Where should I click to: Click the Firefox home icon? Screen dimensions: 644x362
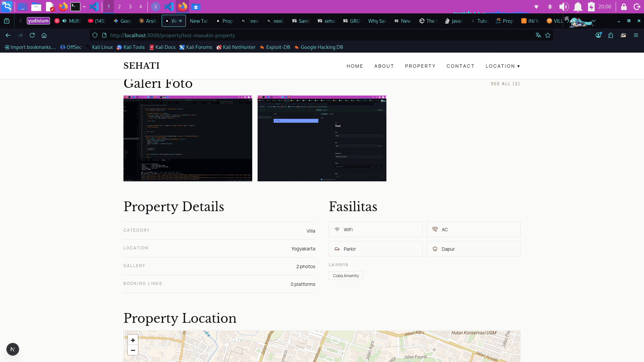pyautogui.click(x=44, y=35)
